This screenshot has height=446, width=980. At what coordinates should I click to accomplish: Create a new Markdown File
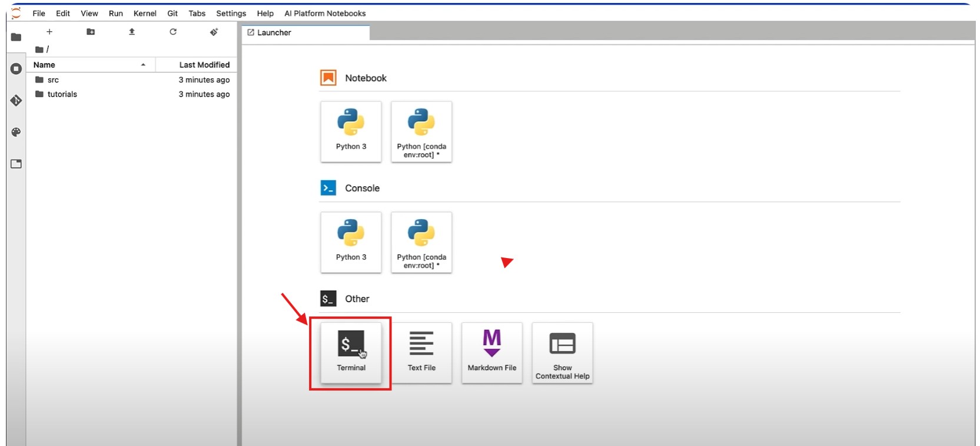491,352
